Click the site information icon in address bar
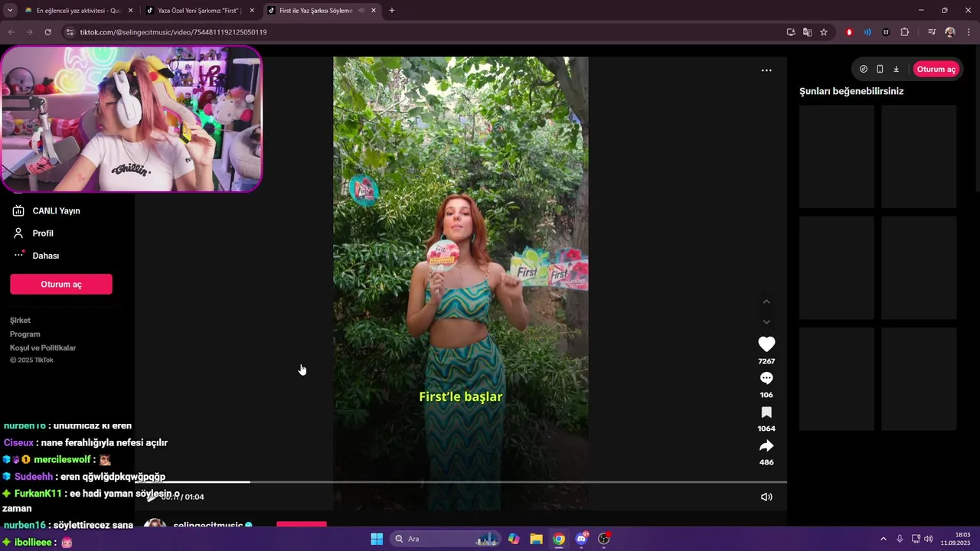The height and width of the screenshot is (551, 980). click(x=70, y=32)
